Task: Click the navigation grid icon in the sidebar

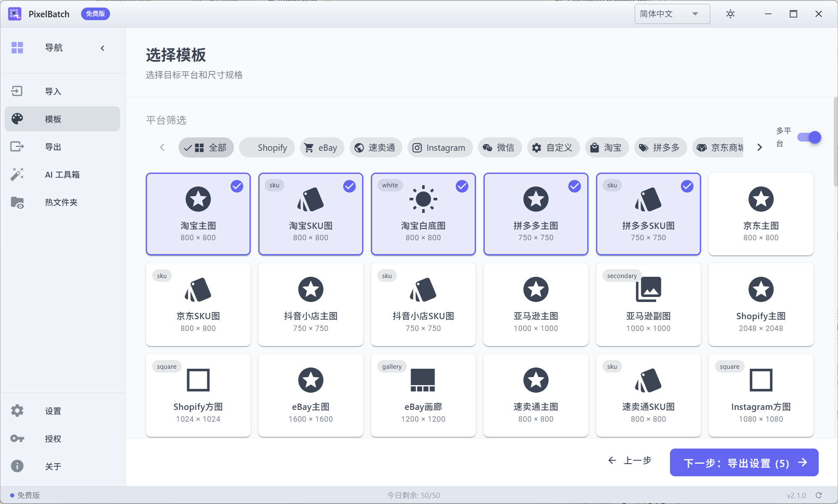Action: tap(17, 48)
